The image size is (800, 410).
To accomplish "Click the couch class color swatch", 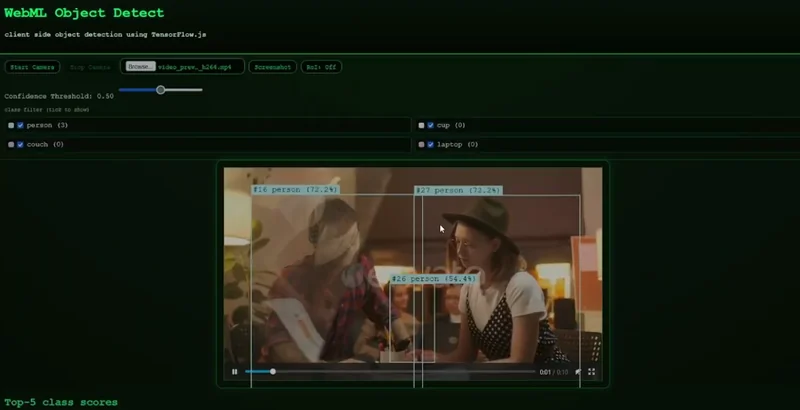I will point(11,145).
